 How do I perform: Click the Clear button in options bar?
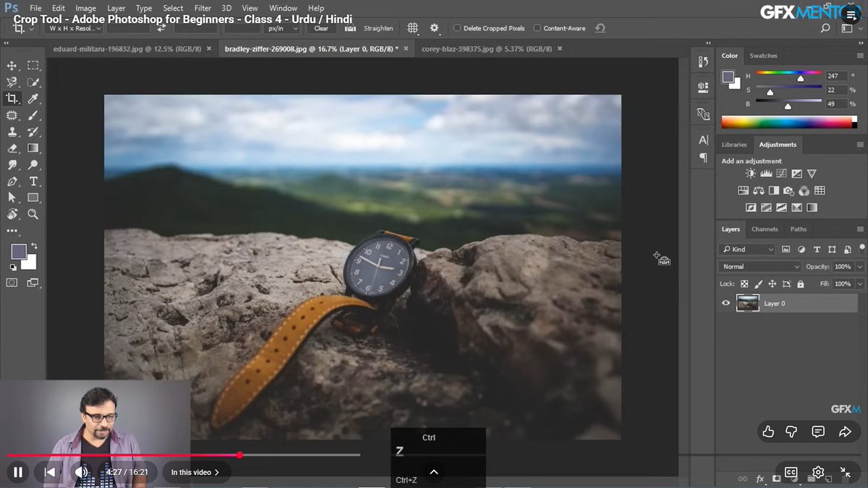point(321,28)
